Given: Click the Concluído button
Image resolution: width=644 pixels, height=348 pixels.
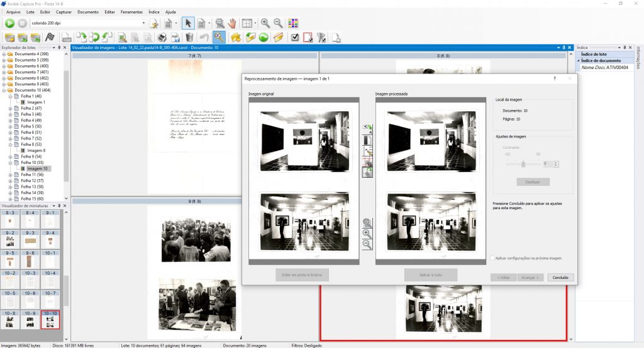Looking at the screenshot, I should click(560, 278).
